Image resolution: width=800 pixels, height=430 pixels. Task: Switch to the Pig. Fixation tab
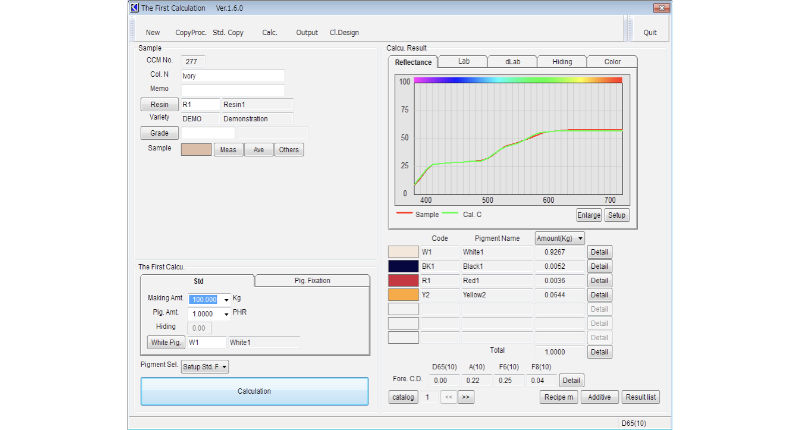312,281
